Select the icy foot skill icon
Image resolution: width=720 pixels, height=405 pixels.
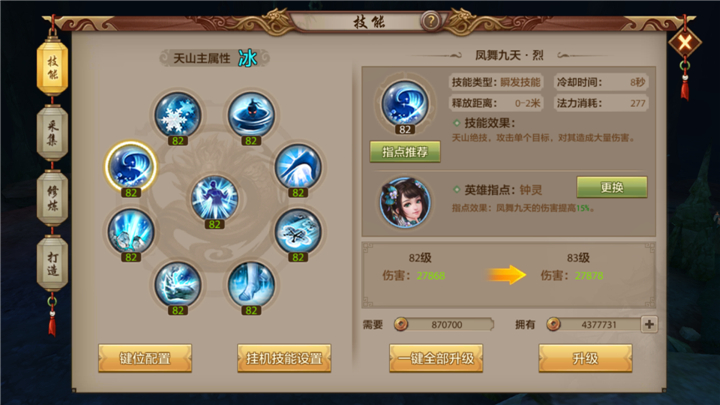tap(251, 284)
